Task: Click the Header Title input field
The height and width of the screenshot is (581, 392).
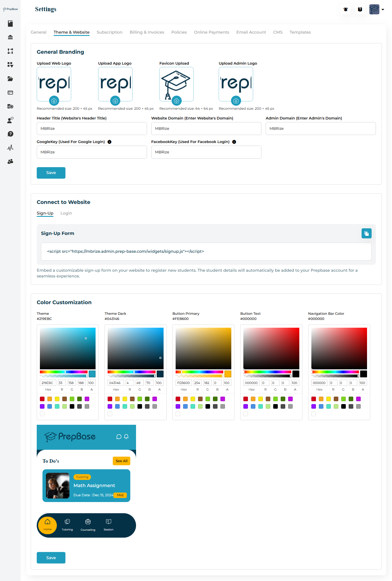Action: pos(92,129)
